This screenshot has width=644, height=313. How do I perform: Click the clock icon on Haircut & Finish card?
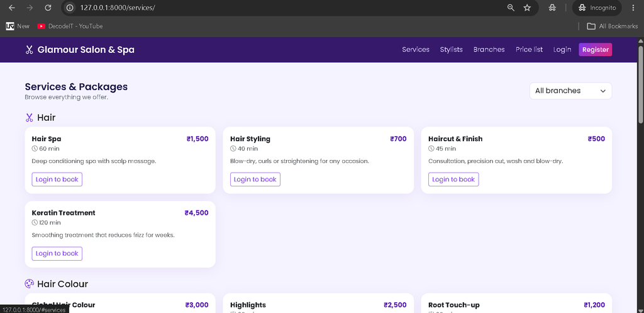pyautogui.click(x=431, y=149)
